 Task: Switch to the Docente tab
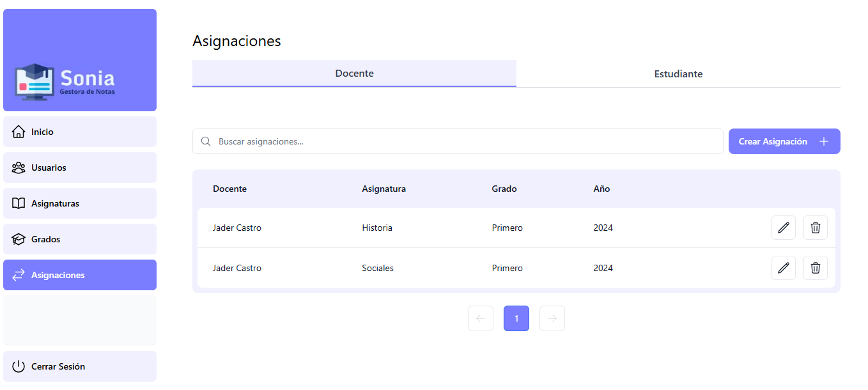coord(354,74)
